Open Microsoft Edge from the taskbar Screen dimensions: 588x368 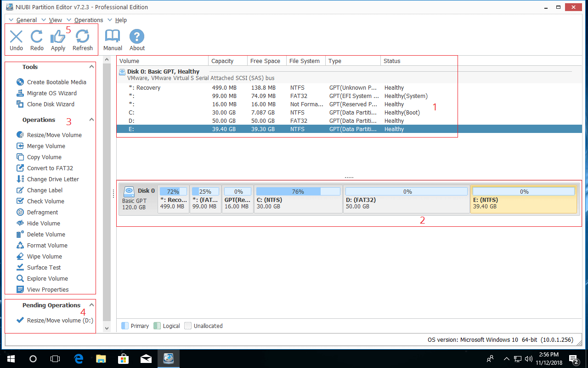click(78, 359)
